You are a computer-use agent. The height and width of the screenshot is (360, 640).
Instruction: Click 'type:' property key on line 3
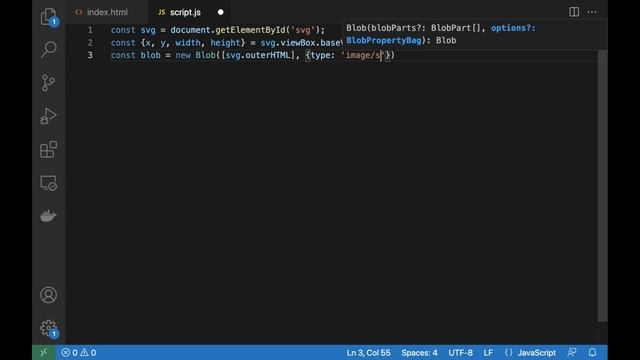[x=323, y=55]
